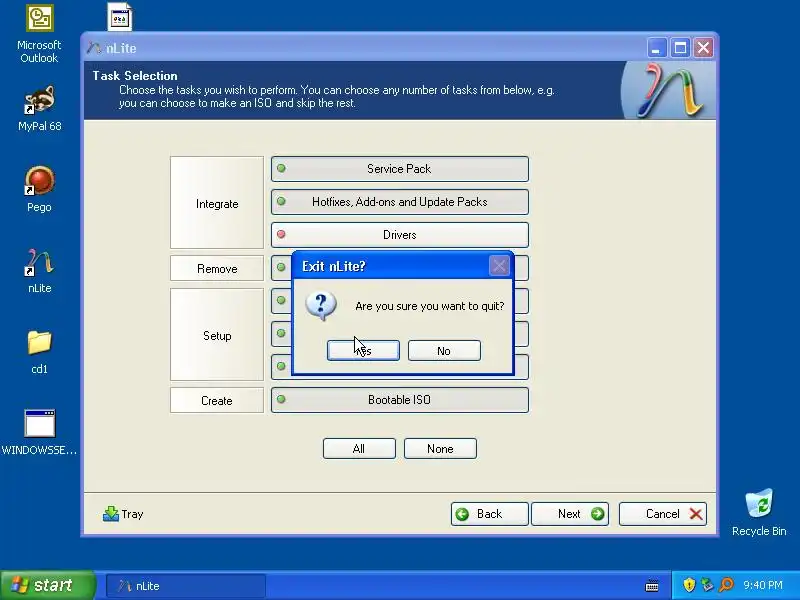Open the on-screen keyboard tray icon

tap(652, 586)
